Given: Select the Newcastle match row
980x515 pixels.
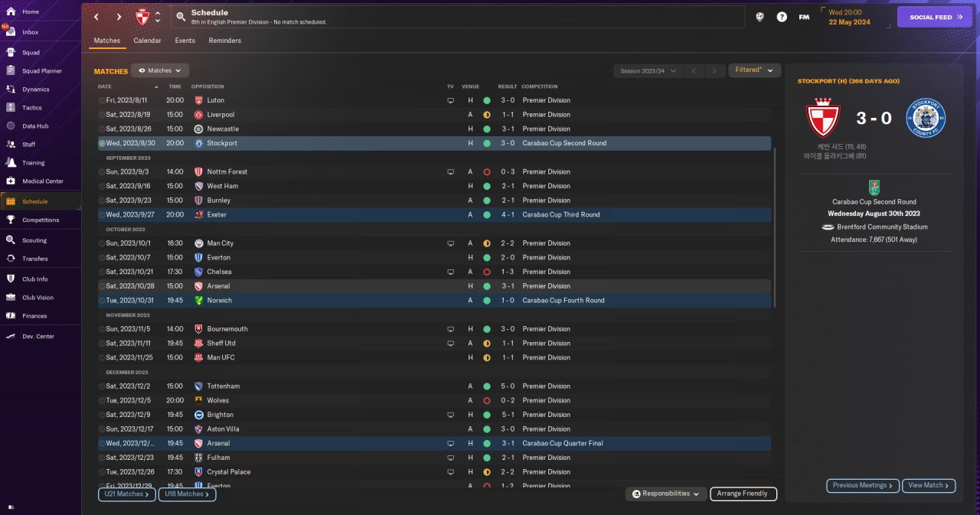Looking at the screenshot, I should [433, 129].
